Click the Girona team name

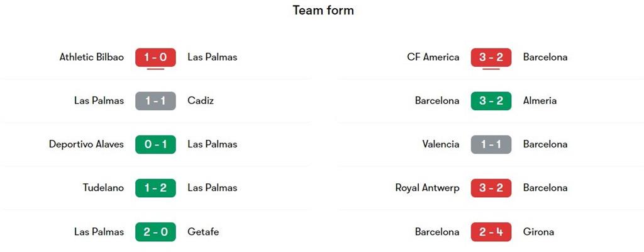click(x=538, y=232)
